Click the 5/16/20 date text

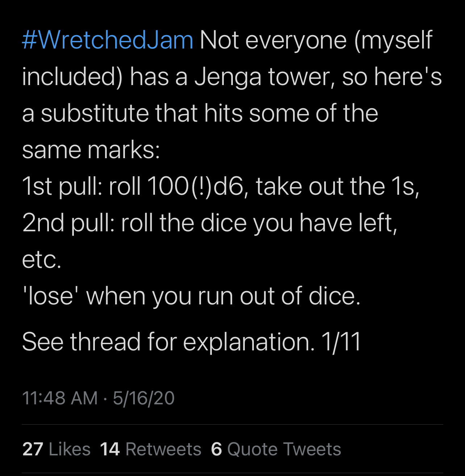click(144, 398)
